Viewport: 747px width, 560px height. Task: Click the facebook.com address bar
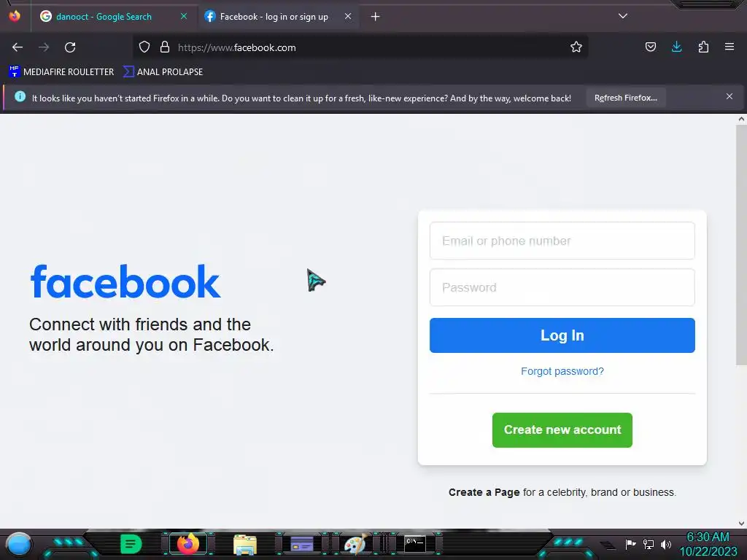click(360, 47)
